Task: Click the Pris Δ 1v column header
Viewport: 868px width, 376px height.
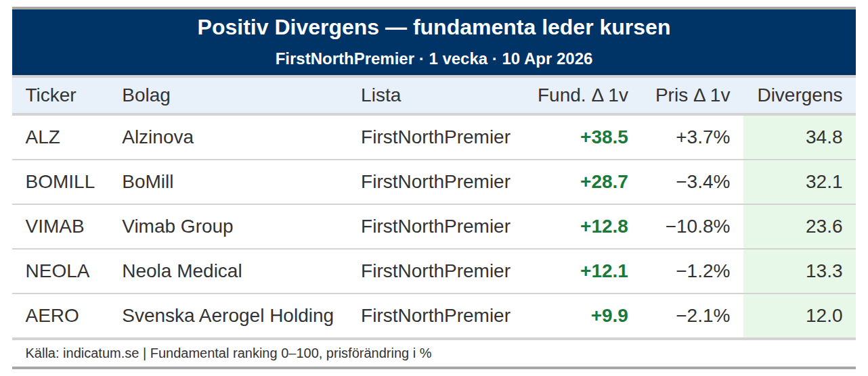Action: pos(692,95)
